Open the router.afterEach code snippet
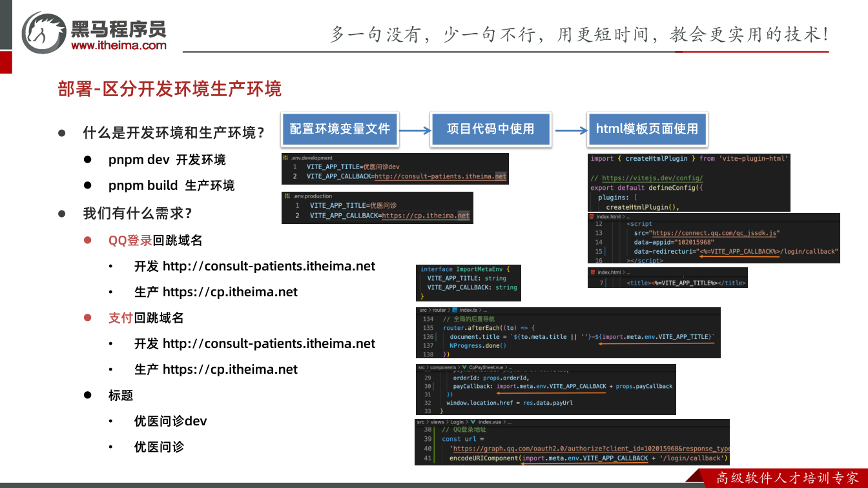This screenshot has width=868, height=488. (568, 332)
